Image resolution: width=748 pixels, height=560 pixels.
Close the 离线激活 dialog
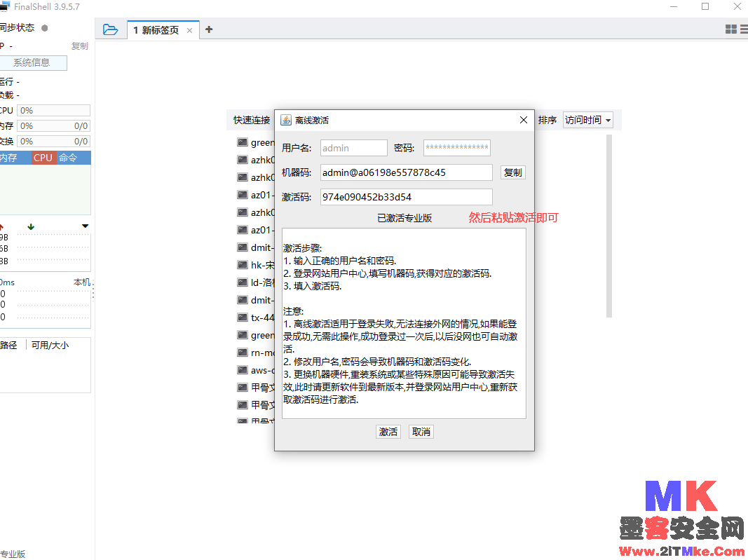tap(523, 121)
